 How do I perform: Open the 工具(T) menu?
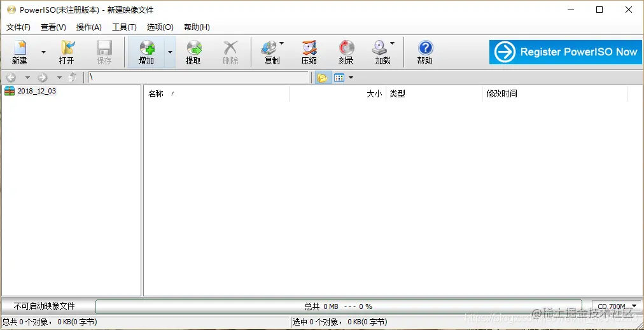[x=125, y=27]
